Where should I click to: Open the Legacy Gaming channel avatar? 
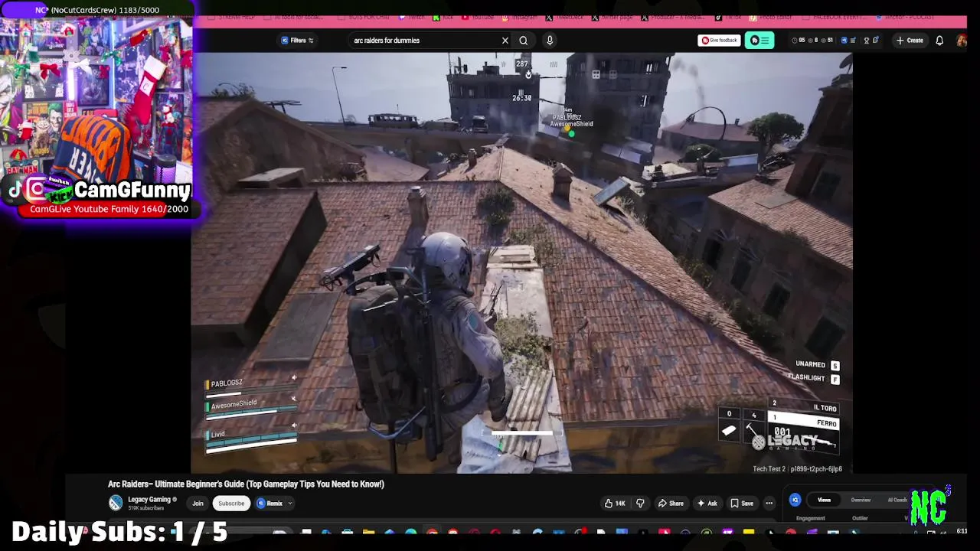pyautogui.click(x=115, y=503)
